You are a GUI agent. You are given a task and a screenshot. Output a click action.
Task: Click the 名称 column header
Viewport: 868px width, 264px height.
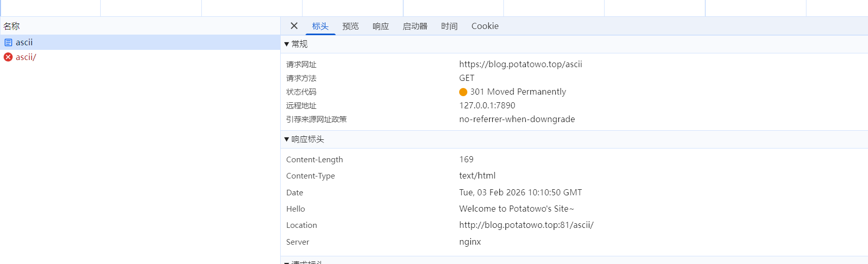(12, 26)
